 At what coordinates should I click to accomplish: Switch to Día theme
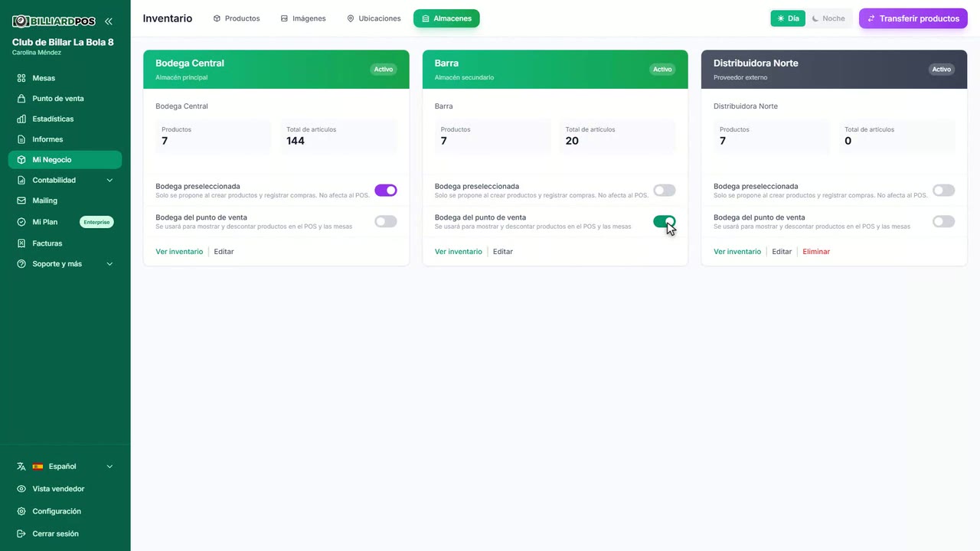click(x=788, y=18)
